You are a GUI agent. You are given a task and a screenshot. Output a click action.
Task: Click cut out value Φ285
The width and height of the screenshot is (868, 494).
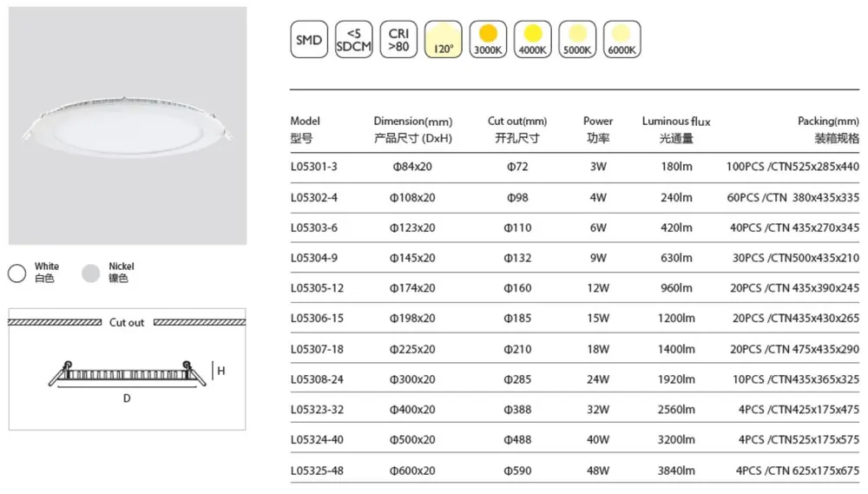pyautogui.click(x=517, y=379)
